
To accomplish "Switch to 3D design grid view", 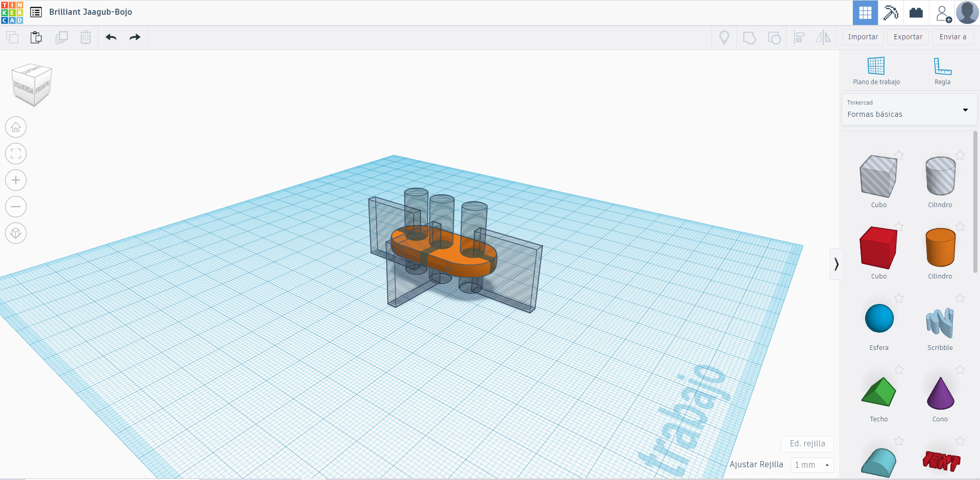I will pyautogui.click(x=865, y=13).
